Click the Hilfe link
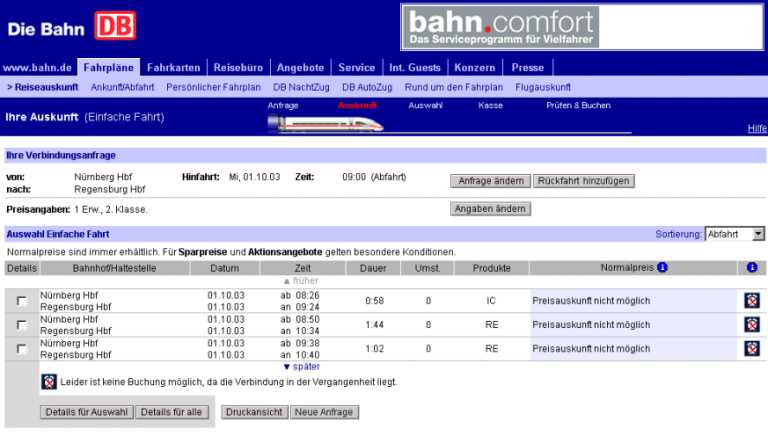Screen dimensions: 768x444 757,128
